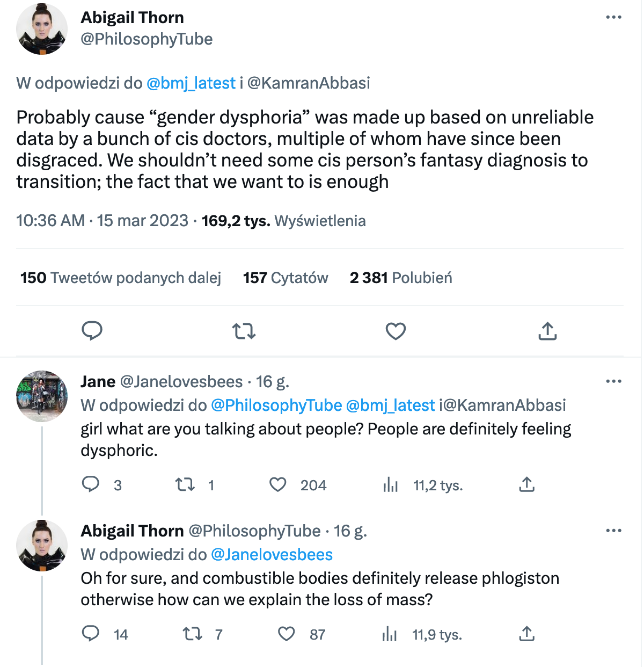This screenshot has width=644, height=667.
Task: Like the phlogiston reply with 87 likes
Action: click(x=302, y=634)
